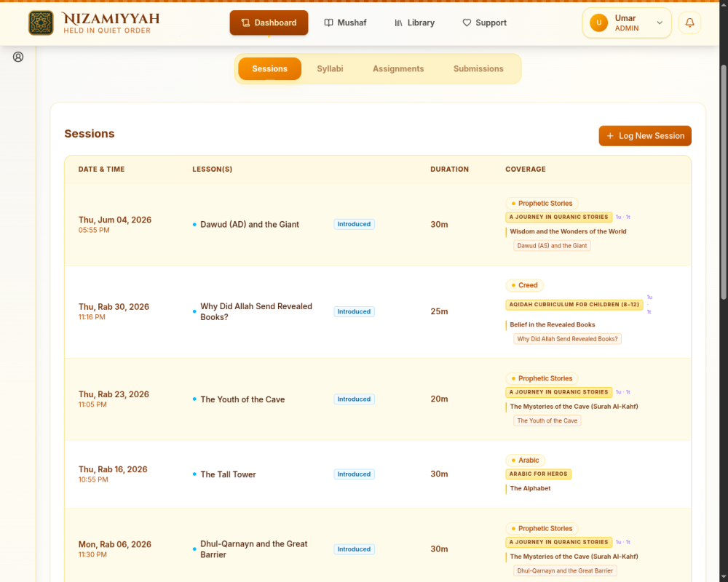Click the vertical page scrollbar
This screenshot has height=582, width=728.
tap(724, 182)
